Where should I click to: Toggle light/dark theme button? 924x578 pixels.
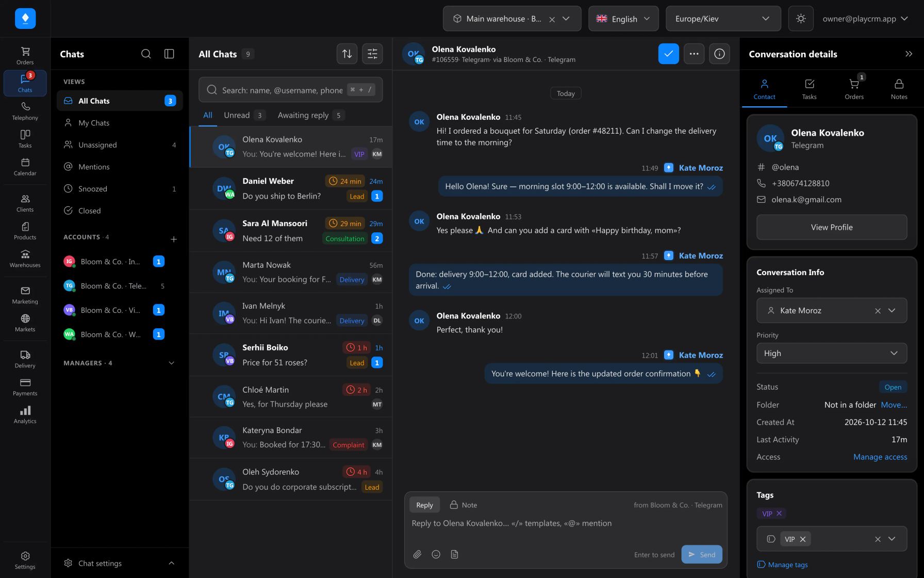(x=801, y=19)
